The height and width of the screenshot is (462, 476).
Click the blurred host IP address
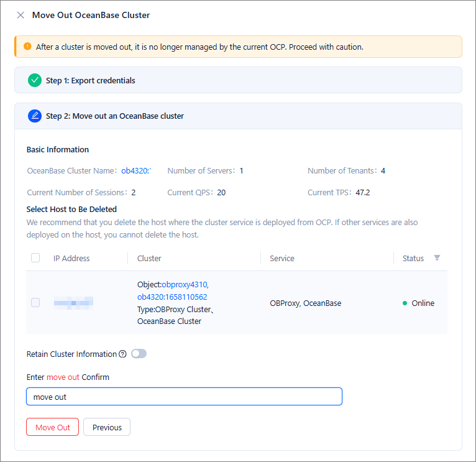pyautogui.click(x=73, y=303)
